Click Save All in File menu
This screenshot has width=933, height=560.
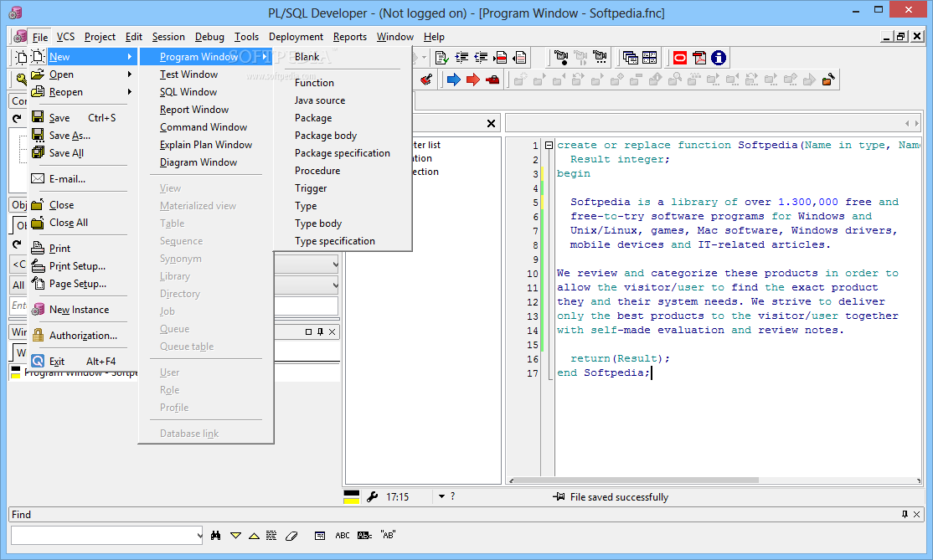click(x=66, y=153)
